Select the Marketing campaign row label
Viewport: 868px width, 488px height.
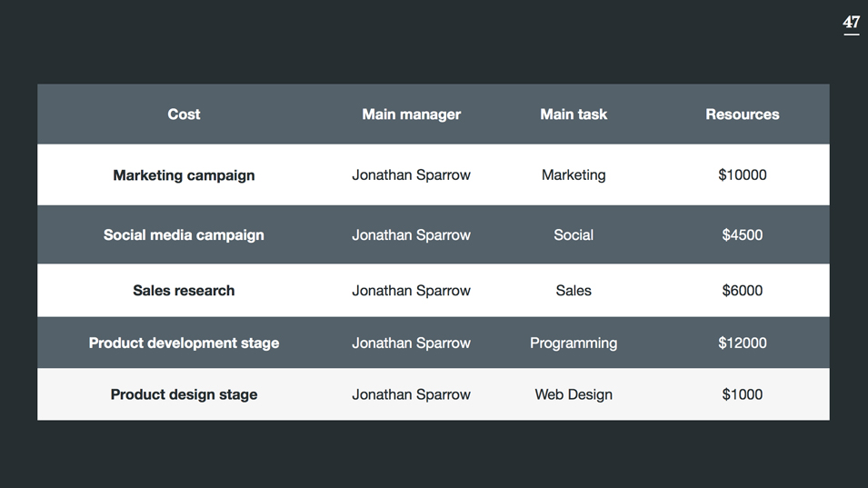pyautogui.click(x=184, y=175)
